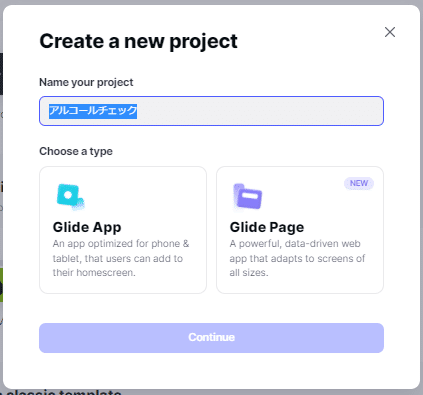The height and width of the screenshot is (395, 423).
Task: Click the classic template text behind the dialog
Action: 63,392
